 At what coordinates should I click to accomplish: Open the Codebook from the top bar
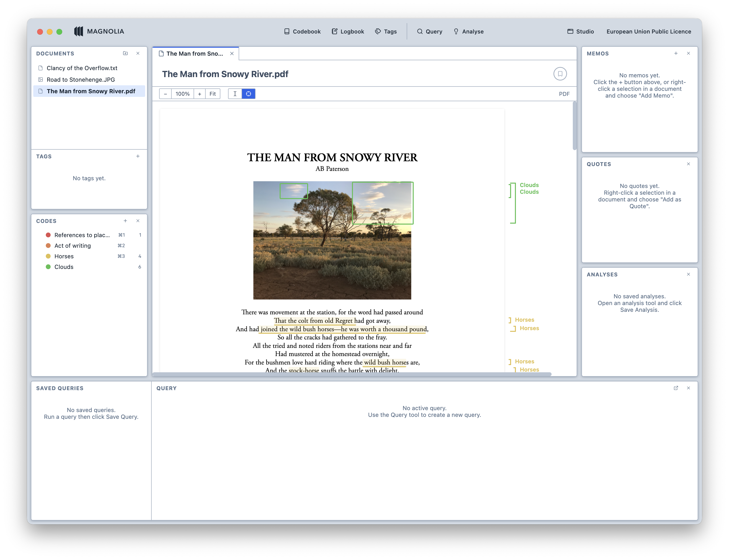point(302,31)
